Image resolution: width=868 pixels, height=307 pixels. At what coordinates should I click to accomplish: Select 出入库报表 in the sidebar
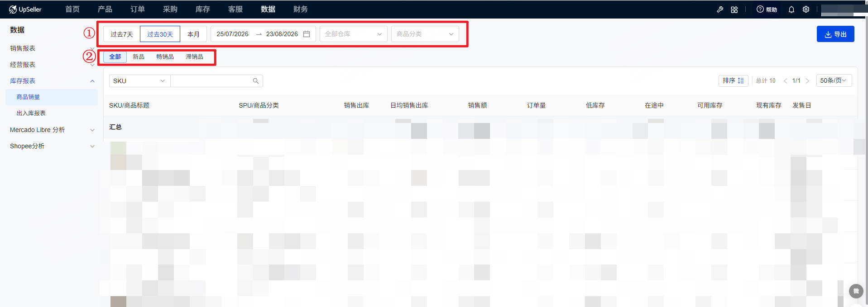click(x=52, y=113)
